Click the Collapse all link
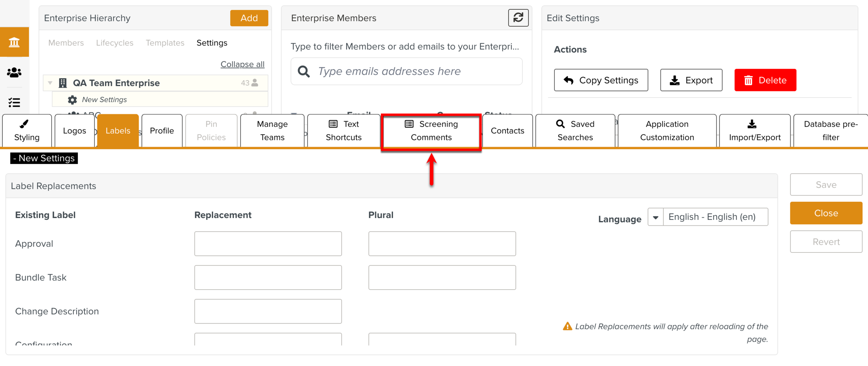This screenshot has height=366, width=868. [242, 64]
